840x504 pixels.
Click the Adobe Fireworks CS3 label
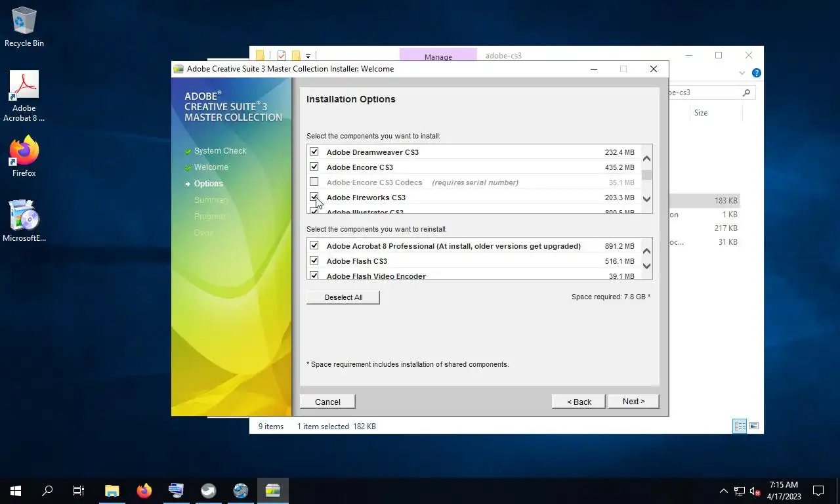[x=366, y=198]
